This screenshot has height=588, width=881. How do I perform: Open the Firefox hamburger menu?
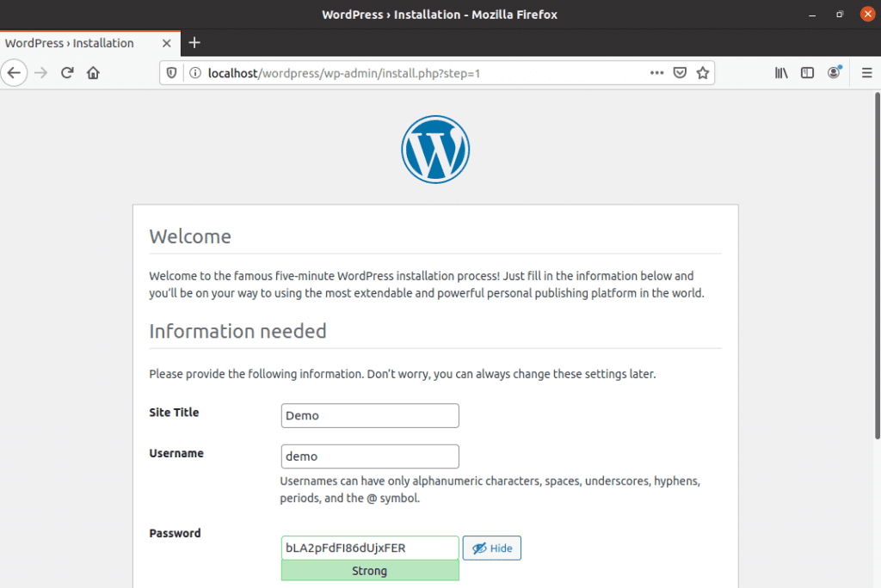point(866,73)
